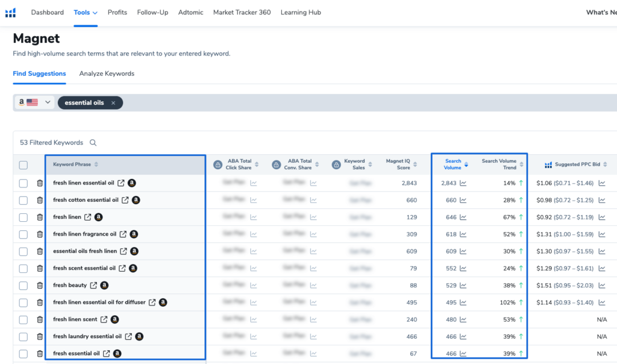This screenshot has height=364, width=617.
Task: Click Helium 10 icon beside Suggested PPC Bid
Action: (x=548, y=165)
